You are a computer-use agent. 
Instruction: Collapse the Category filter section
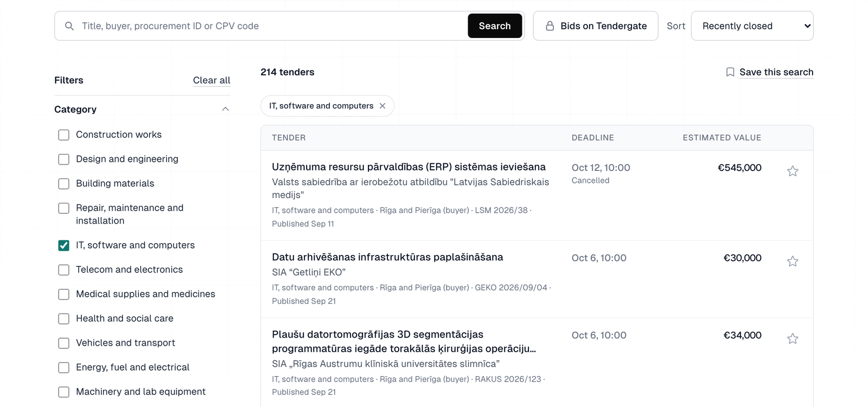[x=142, y=109]
